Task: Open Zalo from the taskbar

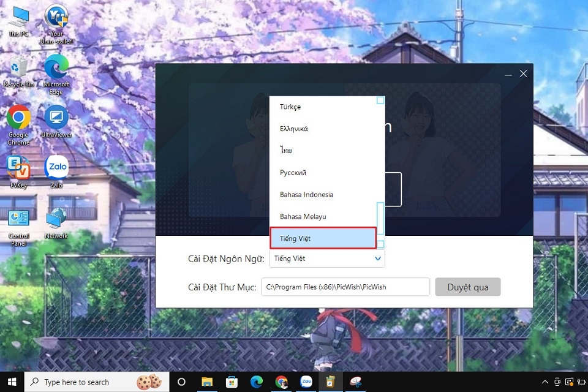Action: tap(306, 382)
